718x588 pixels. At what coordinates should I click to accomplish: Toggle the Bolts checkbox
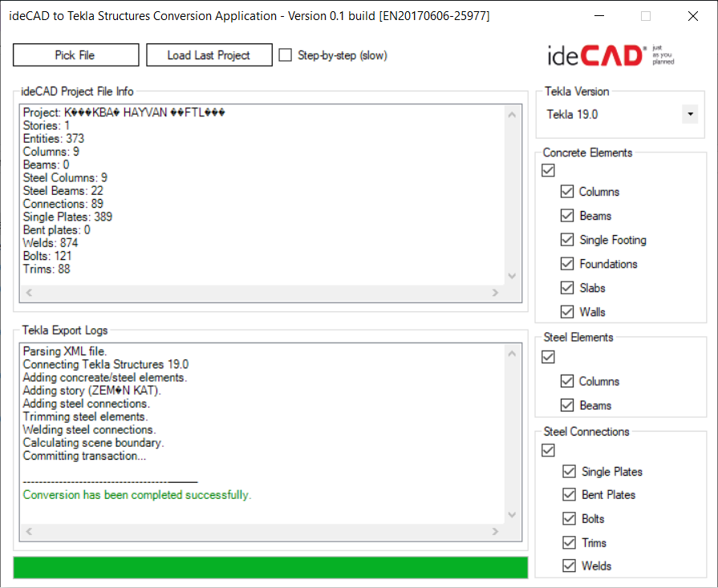pos(569,518)
